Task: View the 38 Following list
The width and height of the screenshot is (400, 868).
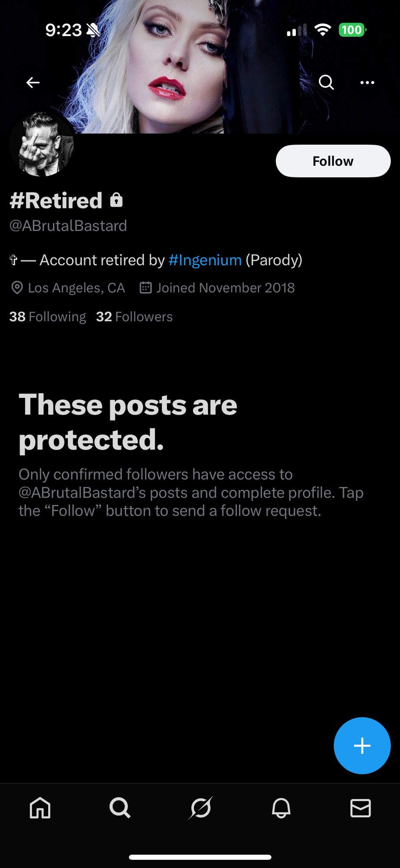Action: tap(48, 317)
